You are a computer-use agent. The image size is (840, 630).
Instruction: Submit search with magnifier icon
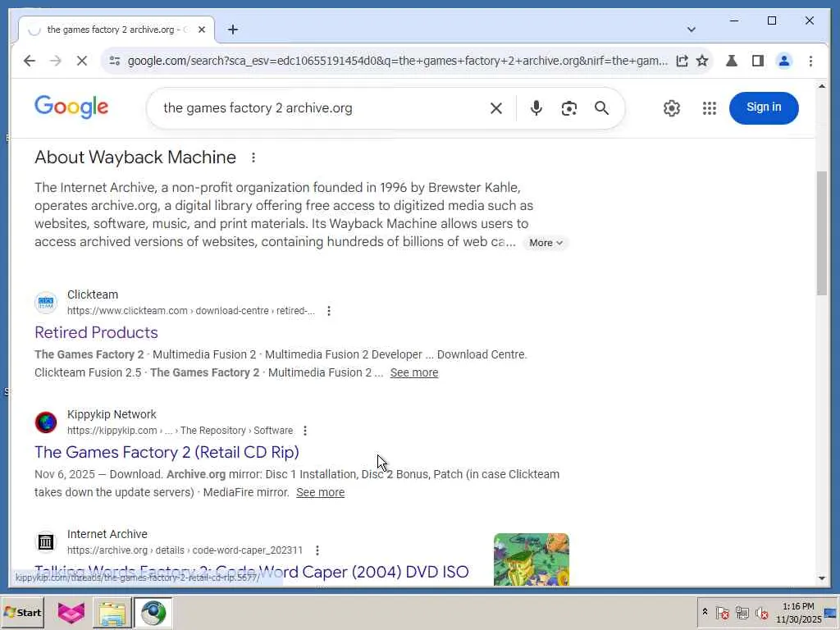tap(601, 108)
